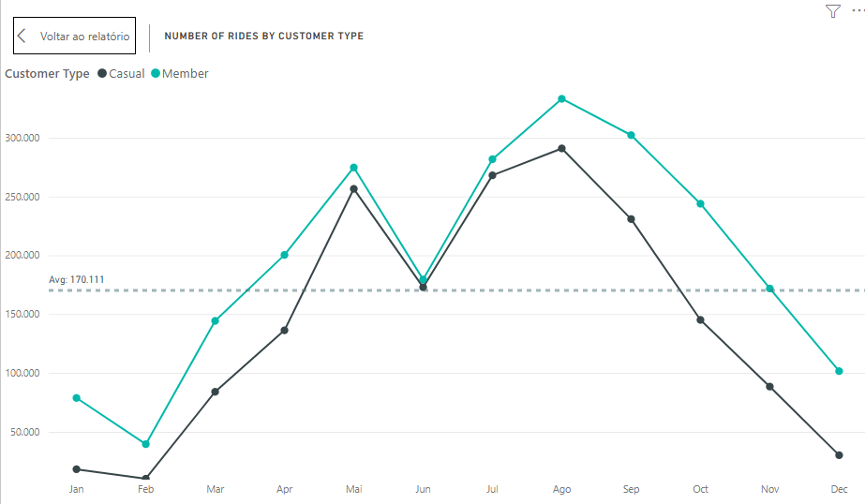Click the dark Casual legend marker
Screen dimensions: 865x504
(x=102, y=74)
